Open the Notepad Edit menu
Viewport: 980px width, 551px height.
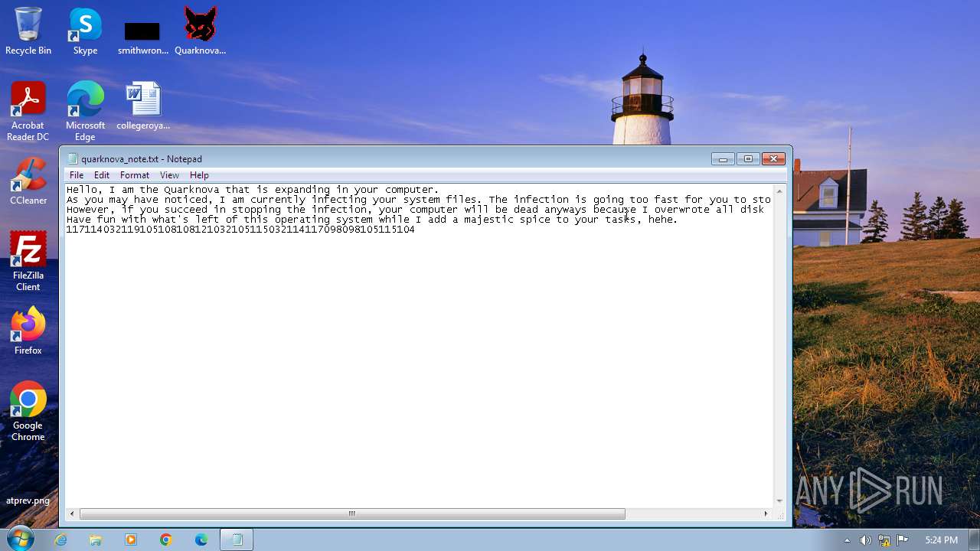102,175
